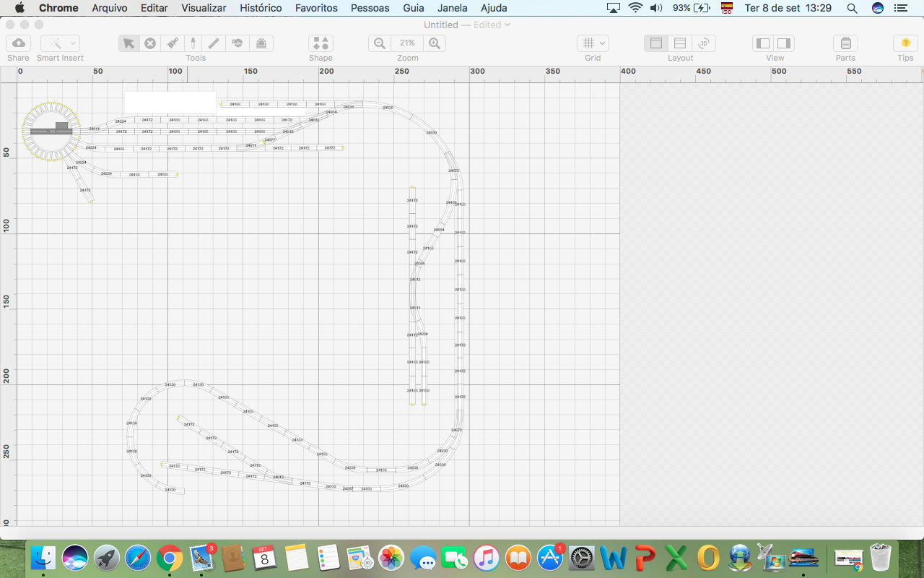The height and width of the screenshot is (578, 924).
Task: Show Tips lightbulb
Action: (905, 43)
